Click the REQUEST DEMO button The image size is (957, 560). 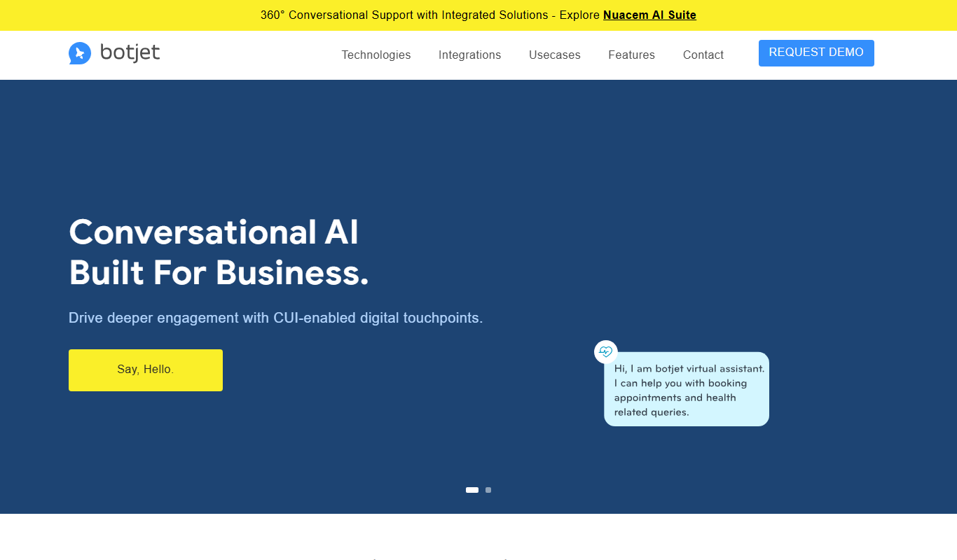[816, 53]
